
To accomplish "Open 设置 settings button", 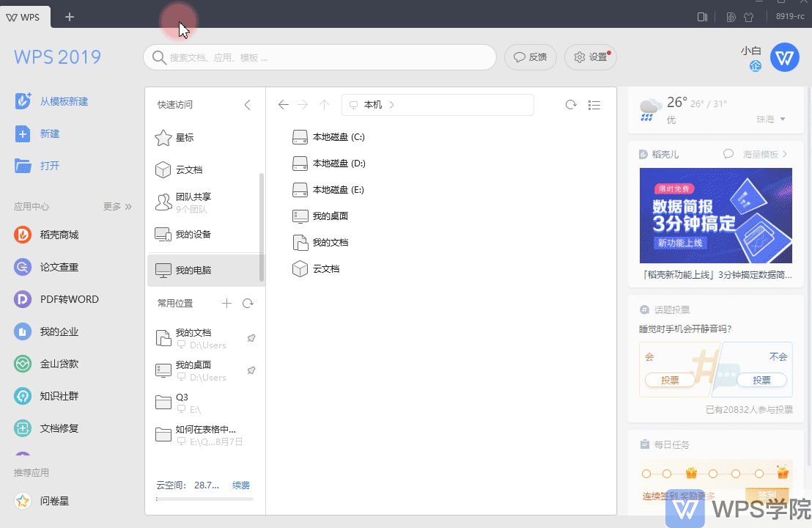I will coord(591,57).
